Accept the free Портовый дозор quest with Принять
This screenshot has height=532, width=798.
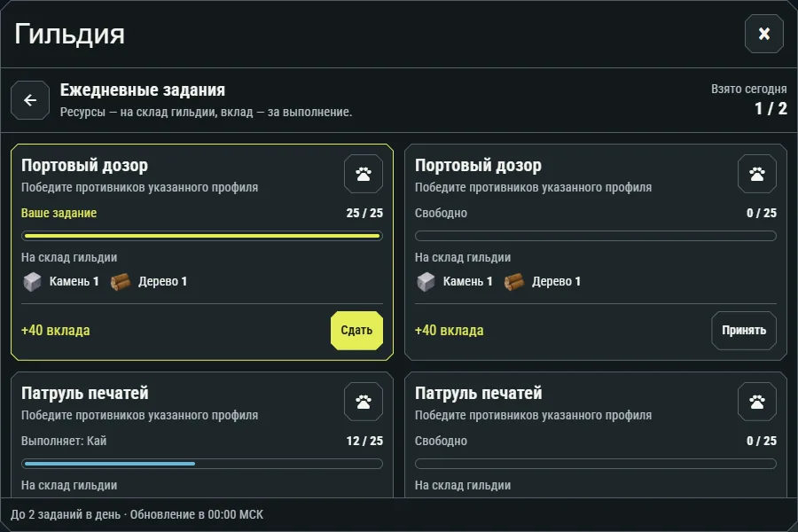[744, 331]
